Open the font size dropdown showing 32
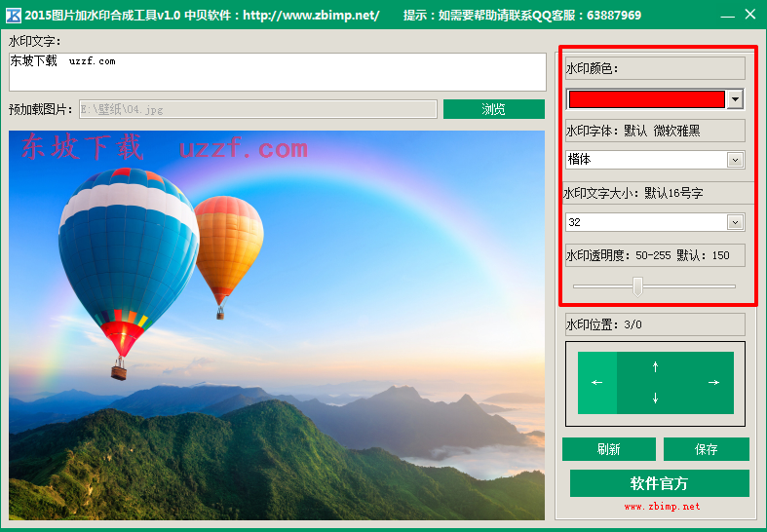This screenshot has width=767, height=532. pos(735,222)
